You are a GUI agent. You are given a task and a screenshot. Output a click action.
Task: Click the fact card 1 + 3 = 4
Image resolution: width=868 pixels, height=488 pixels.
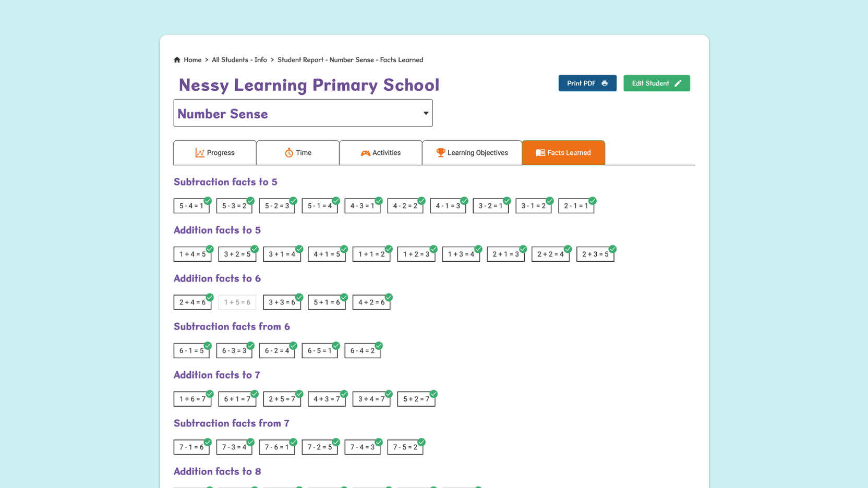[461, 254]
